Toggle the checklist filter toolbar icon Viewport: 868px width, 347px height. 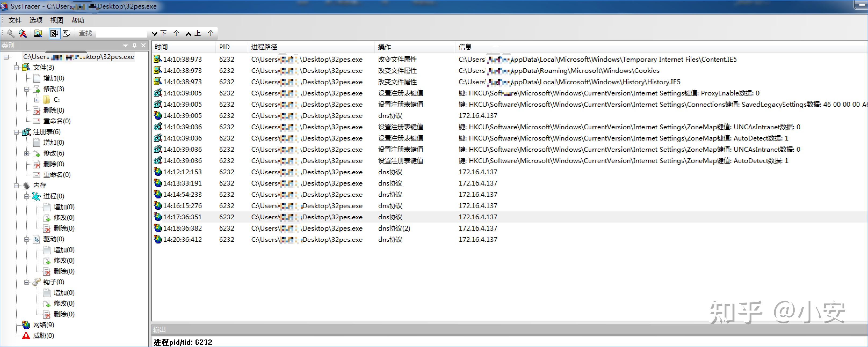67,33
